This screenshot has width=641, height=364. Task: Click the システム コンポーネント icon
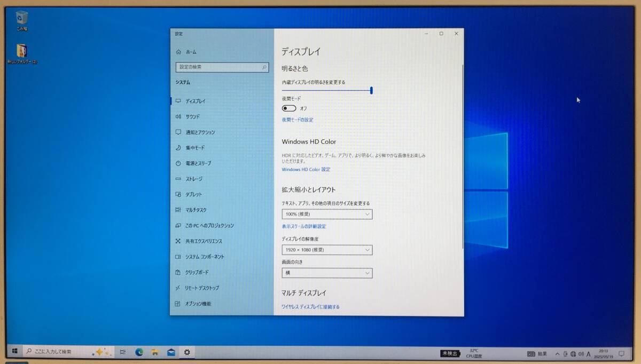click(x=178, y=257)
